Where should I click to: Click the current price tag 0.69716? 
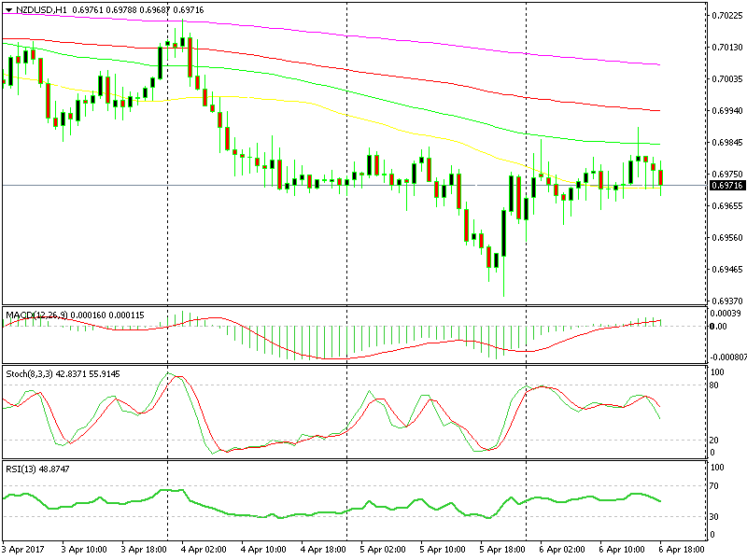[727, 185]
